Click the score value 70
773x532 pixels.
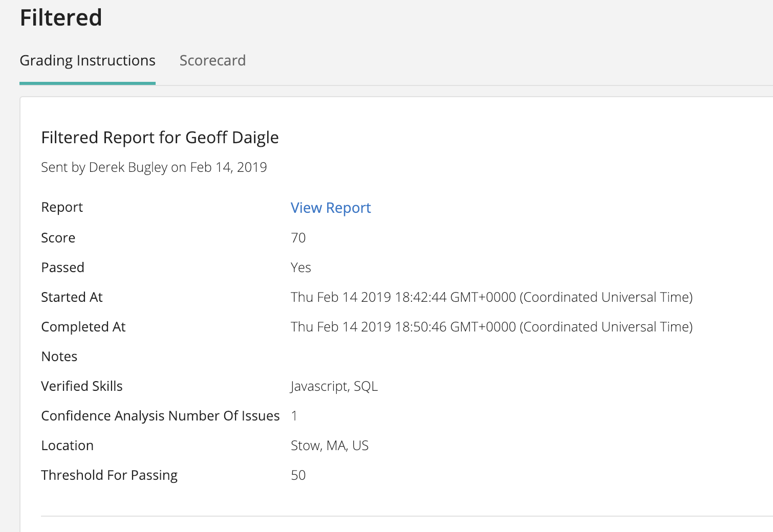(x=298, y=238)
